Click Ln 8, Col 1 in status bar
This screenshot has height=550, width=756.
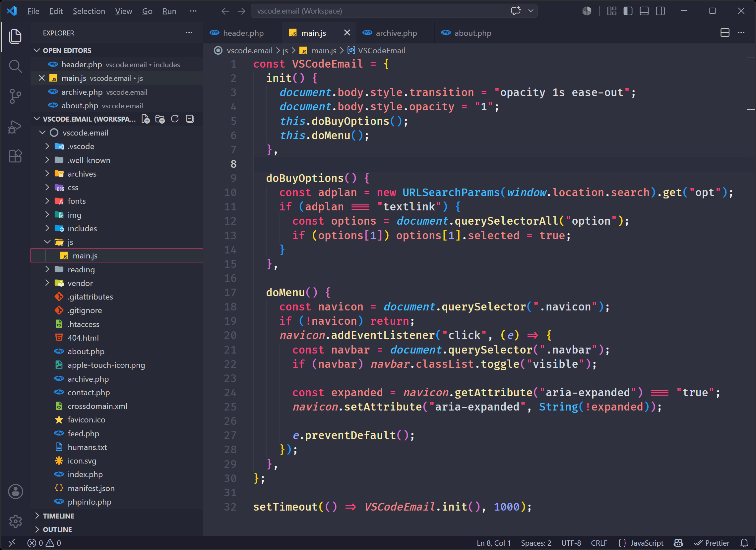click(x=494, y=543)
